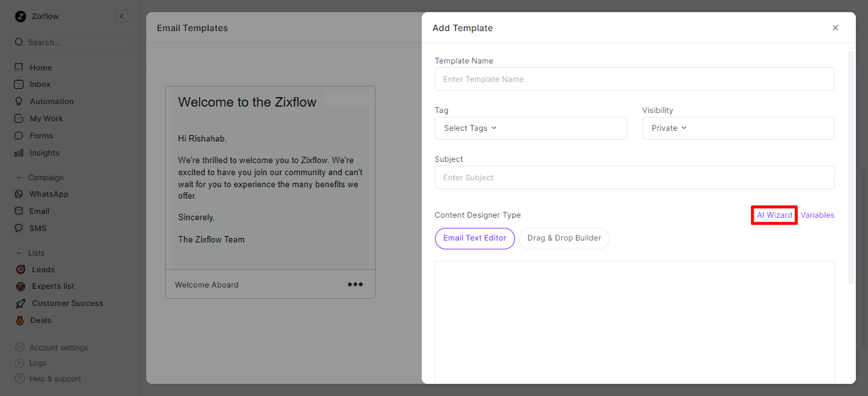Collapse the Campaign section
Image resolution: width=868 pixels, height=396 pixels.
[x=19, y=178]
